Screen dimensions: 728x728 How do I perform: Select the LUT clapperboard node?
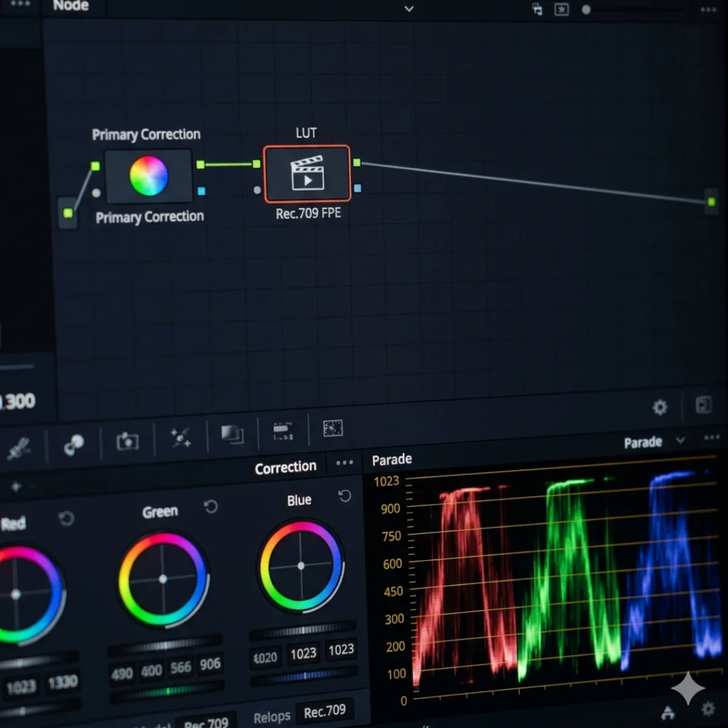pyautogui.click(x=307, y=174)
